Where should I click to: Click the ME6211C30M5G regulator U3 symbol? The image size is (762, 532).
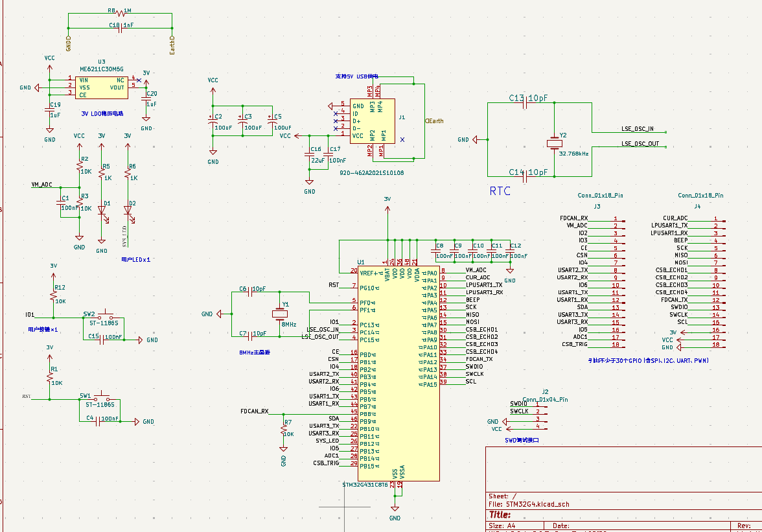click(102, 87)
